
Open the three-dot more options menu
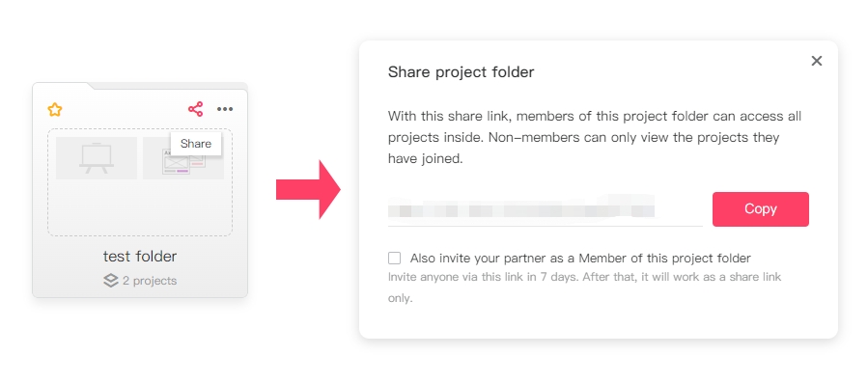(225, 109)
